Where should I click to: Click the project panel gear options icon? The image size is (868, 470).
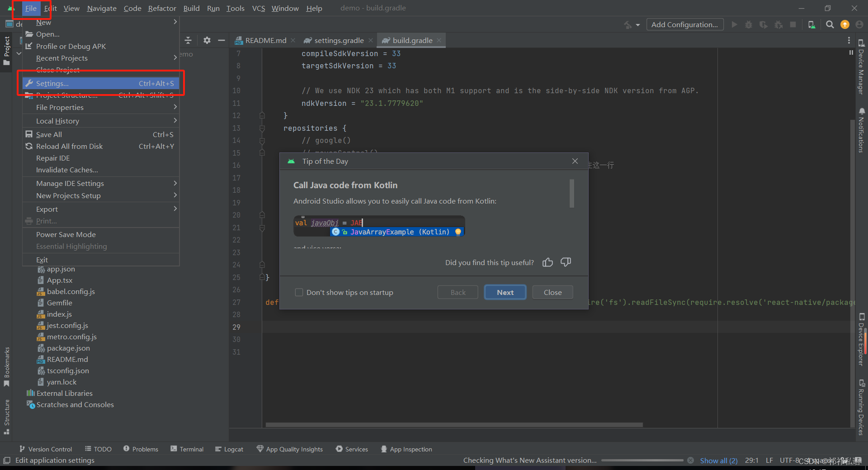tap(207, 40)
